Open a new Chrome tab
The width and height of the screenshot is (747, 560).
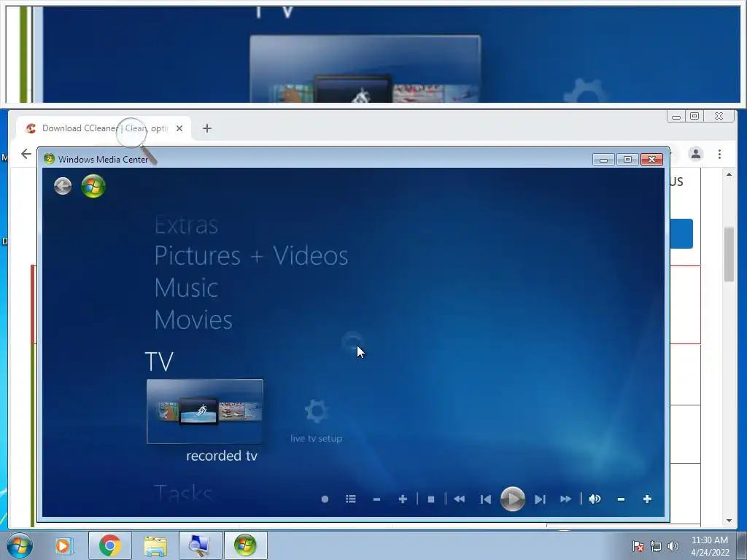(x=206, y=128)
